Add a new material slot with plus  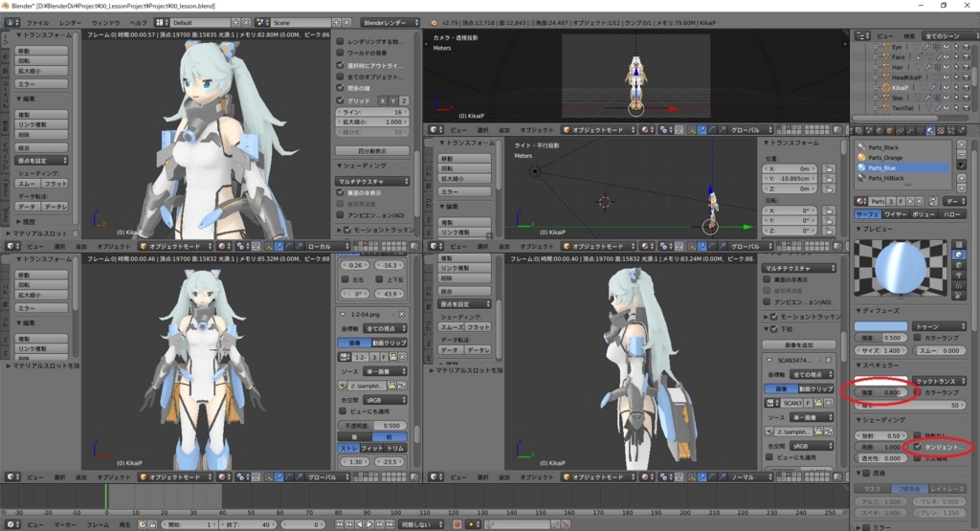pyautogui.click(x=961, y=144)
